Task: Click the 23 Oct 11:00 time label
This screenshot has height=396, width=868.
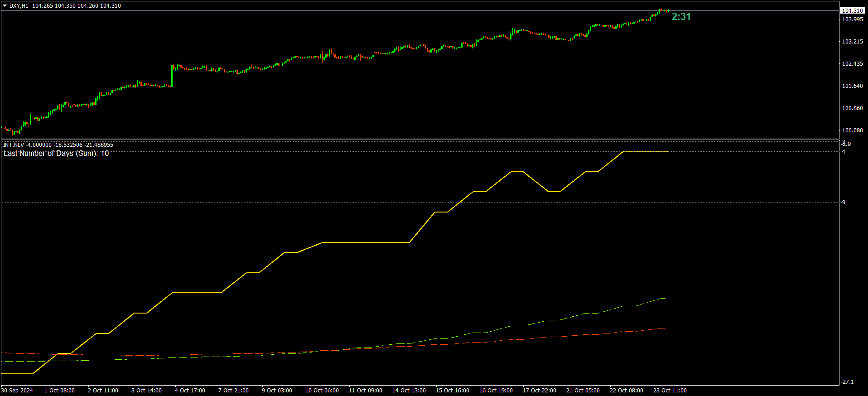Action: click(x=670, y=391)
